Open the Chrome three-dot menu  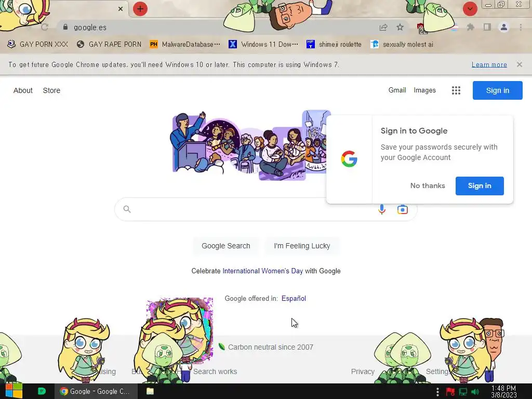coord(521,27)
